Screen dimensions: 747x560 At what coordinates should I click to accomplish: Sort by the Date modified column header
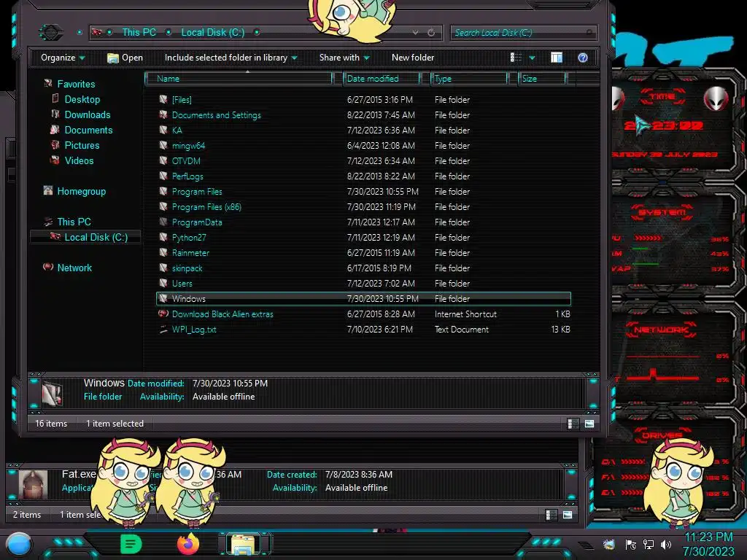(x=382, y=79)
